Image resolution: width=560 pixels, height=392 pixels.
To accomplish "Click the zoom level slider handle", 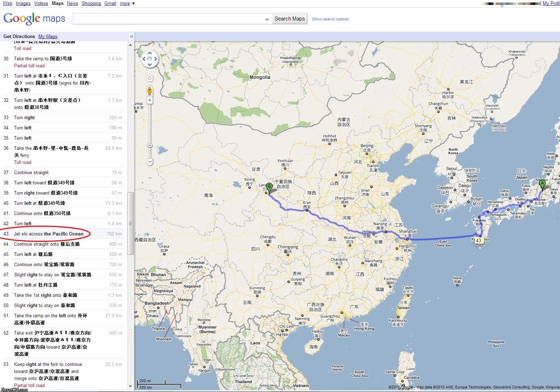I will 150,145.
